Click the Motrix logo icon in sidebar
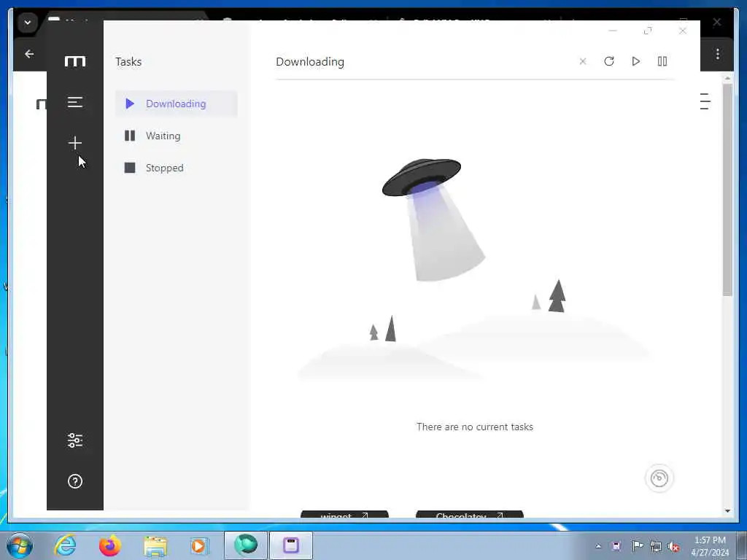 click(x=75, y=61)
